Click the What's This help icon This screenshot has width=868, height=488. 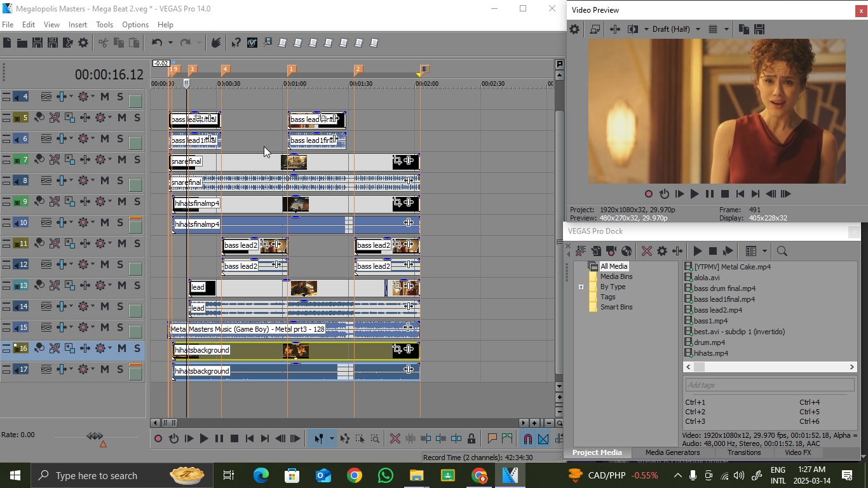(x=236, y=43)
